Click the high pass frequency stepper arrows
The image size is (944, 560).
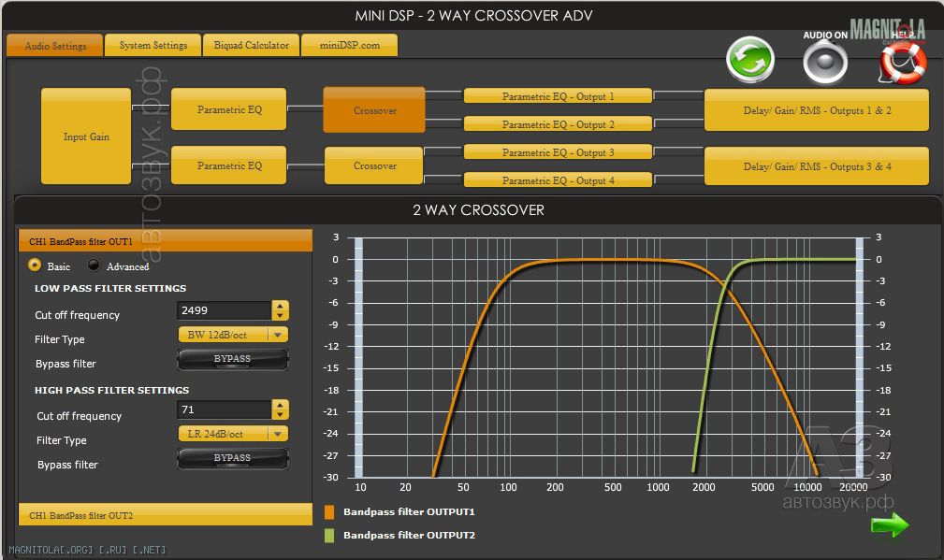280,409
